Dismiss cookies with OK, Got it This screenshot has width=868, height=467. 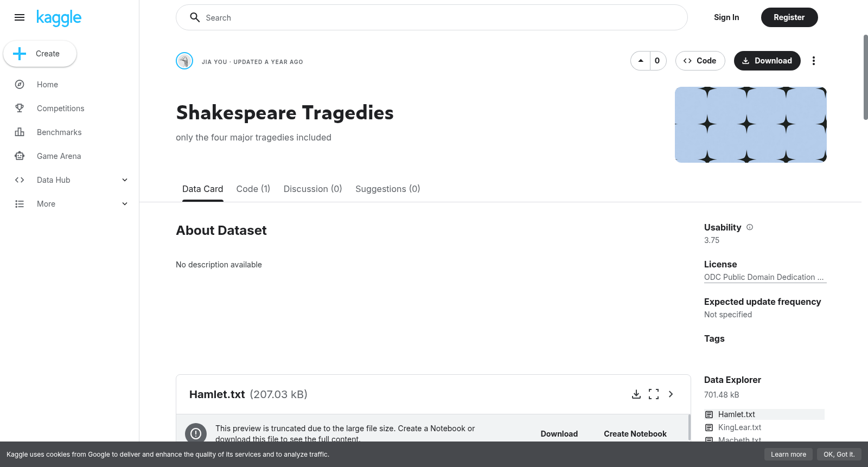(839, 455)
